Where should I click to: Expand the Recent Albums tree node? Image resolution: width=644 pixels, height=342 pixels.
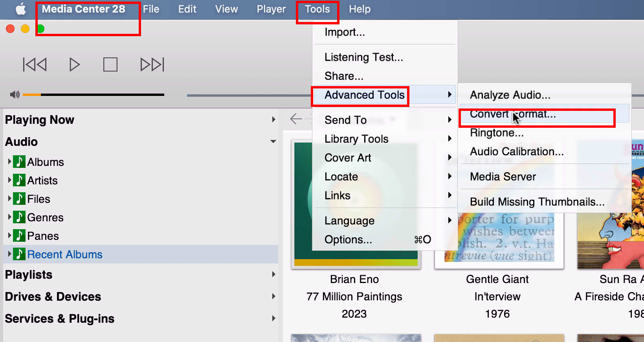(x=9, y=254)
